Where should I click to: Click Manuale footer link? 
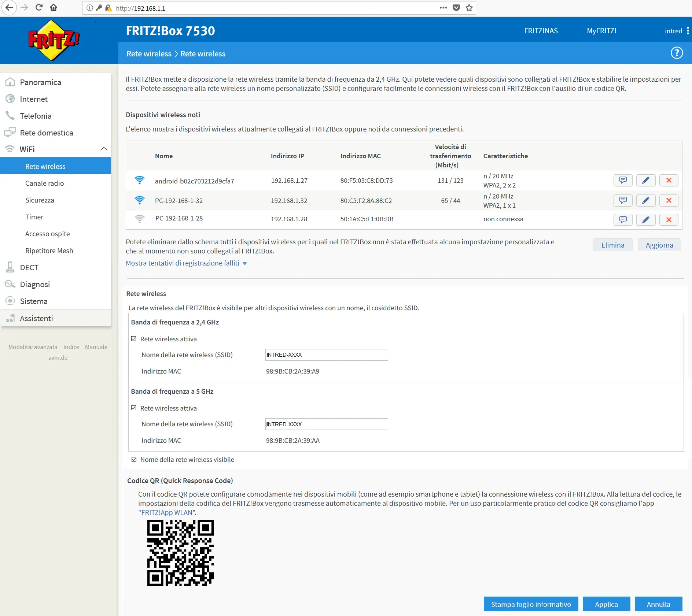(96, 347)
